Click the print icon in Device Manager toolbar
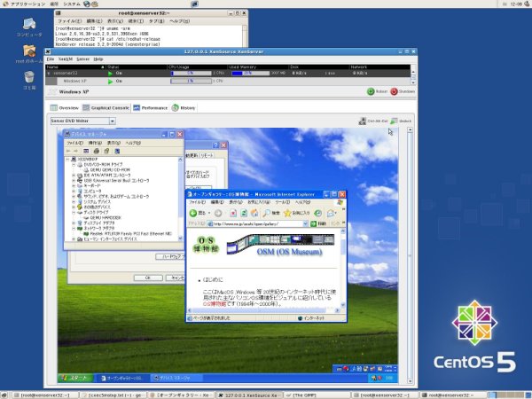The height and width of the screenshot is (399, 532). pyautogui.click(x=97, y=151)
